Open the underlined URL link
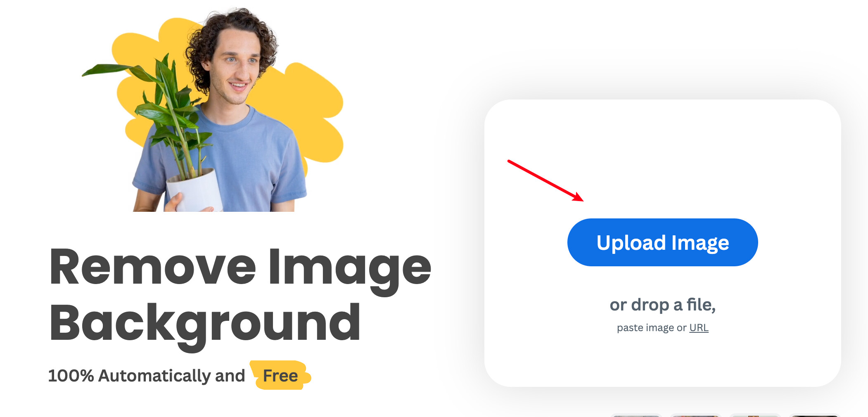868x417 pixels. tap(699, 328)
